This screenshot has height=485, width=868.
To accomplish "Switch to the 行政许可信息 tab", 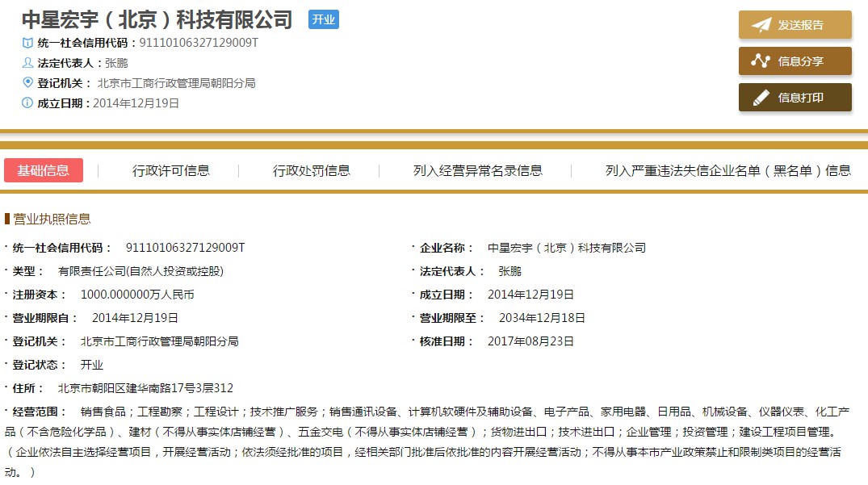I will (x=171, y=170).
